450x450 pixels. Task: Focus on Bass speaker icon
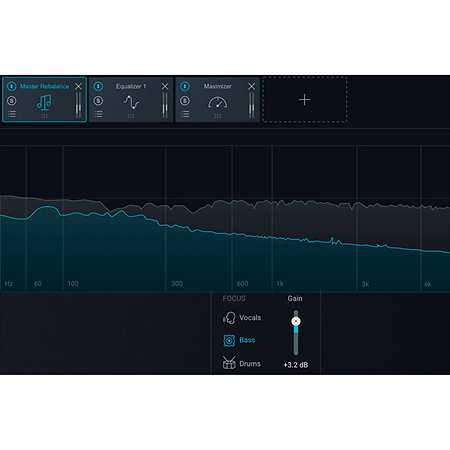tap(229, 340)
